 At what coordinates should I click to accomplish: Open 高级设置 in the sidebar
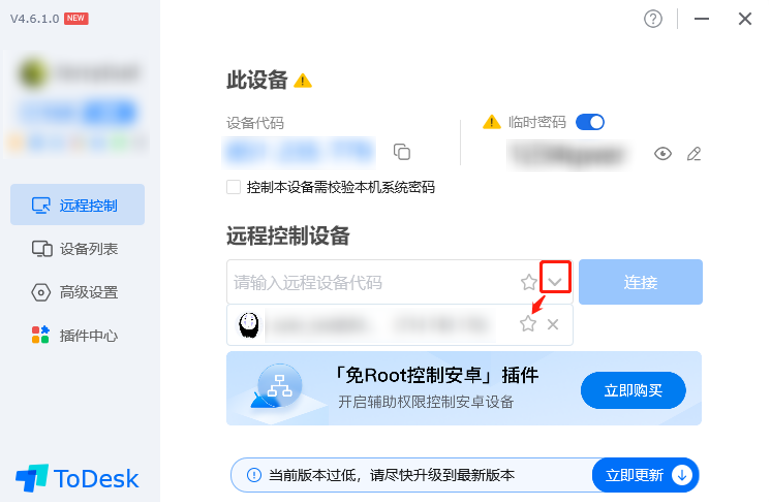click(77, 292)
